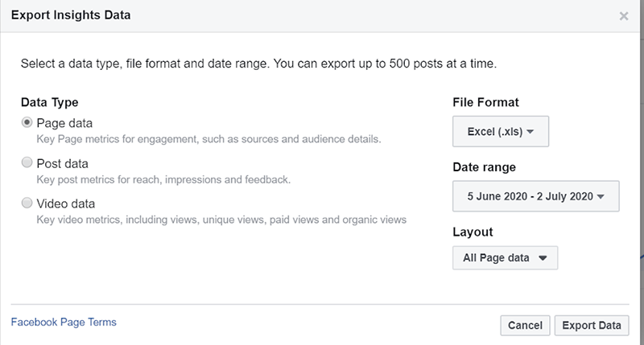Image resolution: width=644 pixels, height=345 pixels.
Task: Click the Key post metrics description text
Action: 163,179
